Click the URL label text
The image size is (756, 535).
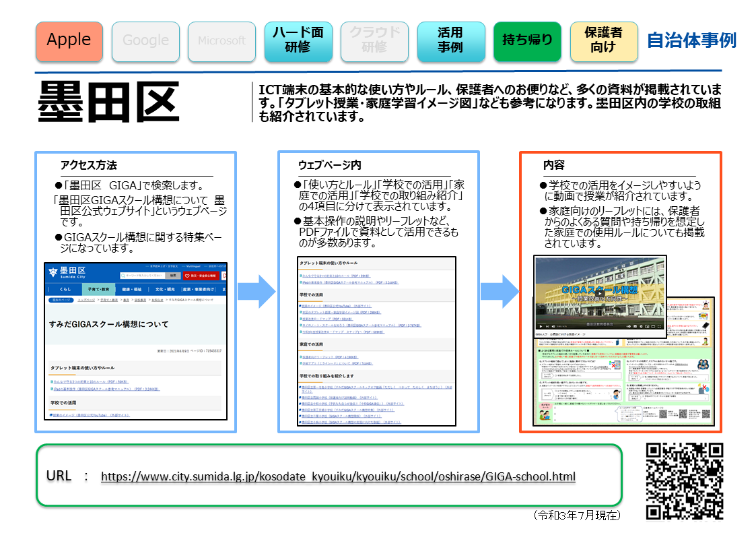(59, 476)
